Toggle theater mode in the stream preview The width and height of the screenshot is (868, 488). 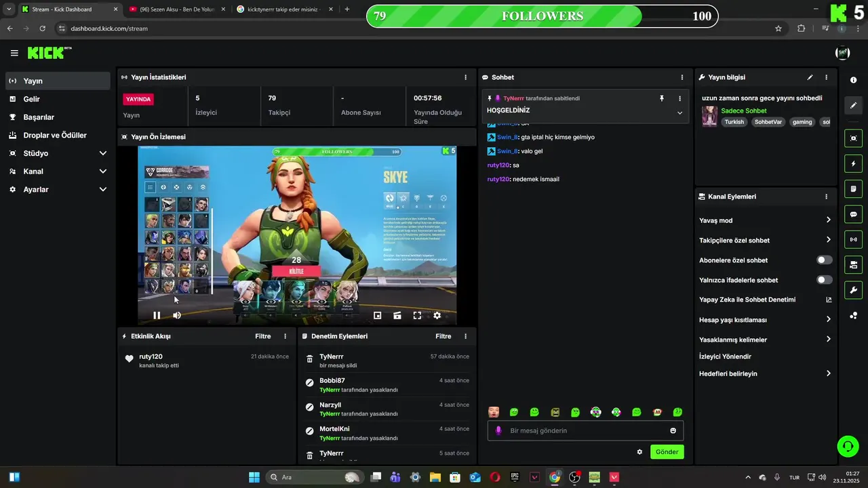tap(397, 315)
